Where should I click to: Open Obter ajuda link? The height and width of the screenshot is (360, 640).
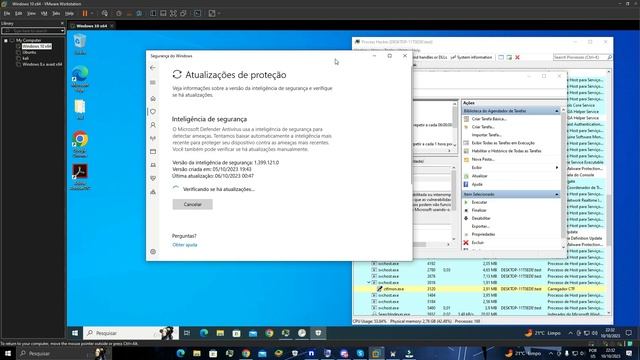coord(184,245)
